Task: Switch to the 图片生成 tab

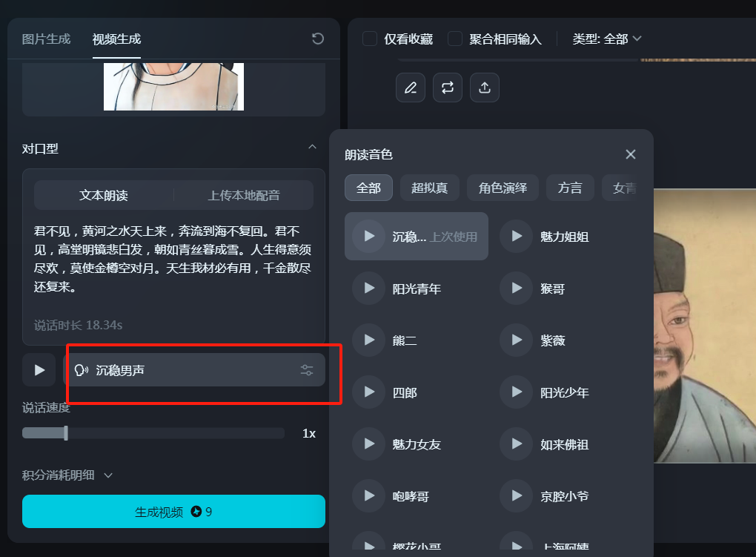Action: (44, 39)
